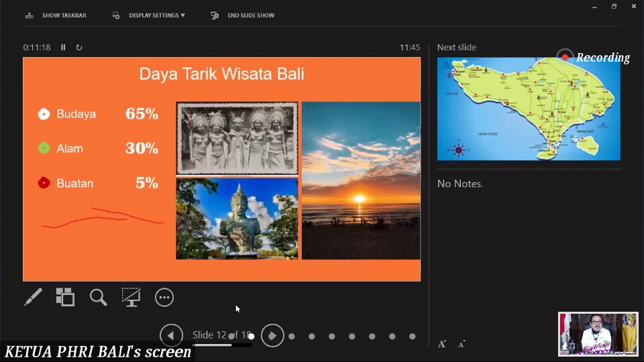The height and width of the screenshot is (362, 644).
Task: Select the pen and laser pointer tools
Action: 33,297
